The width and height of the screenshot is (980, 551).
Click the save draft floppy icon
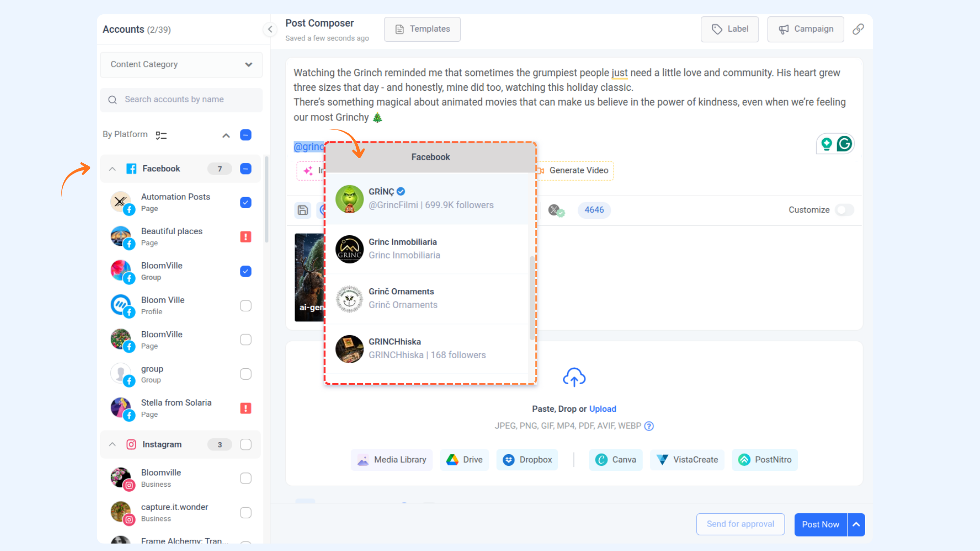pyautogui.click(x=303, y=210)
